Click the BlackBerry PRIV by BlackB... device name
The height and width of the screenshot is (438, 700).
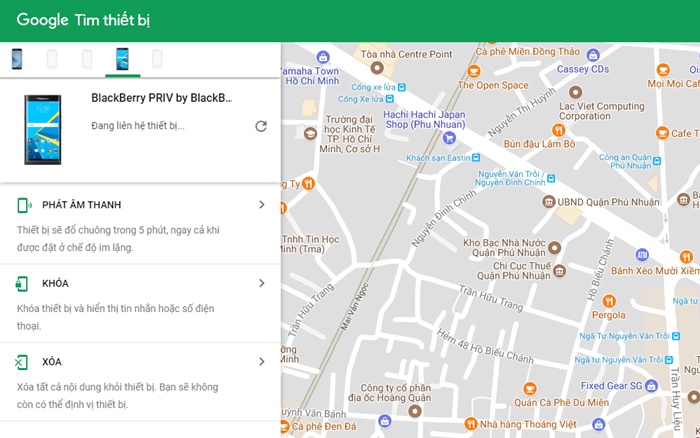[x=162, y=98]
